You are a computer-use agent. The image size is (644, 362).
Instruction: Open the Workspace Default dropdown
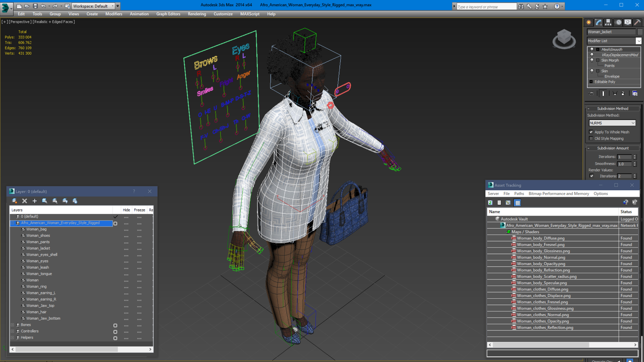coord(93,6)
